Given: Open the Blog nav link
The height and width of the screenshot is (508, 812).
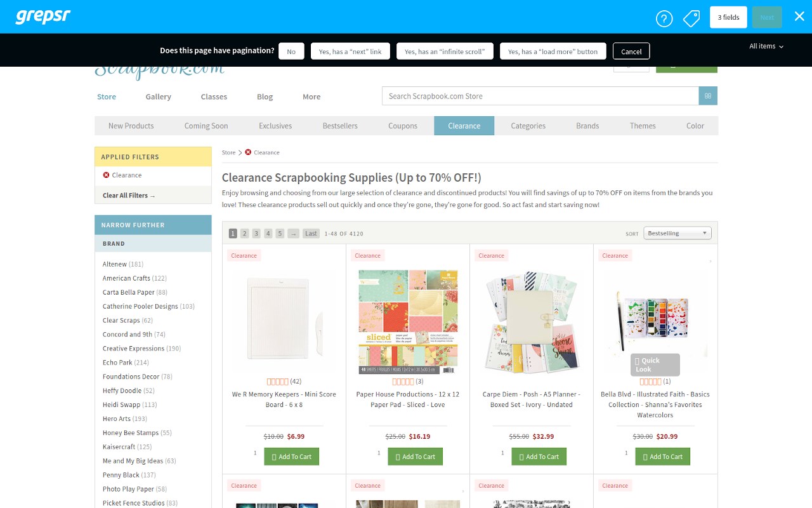Looking at the screenshot, I should [265, 97].
